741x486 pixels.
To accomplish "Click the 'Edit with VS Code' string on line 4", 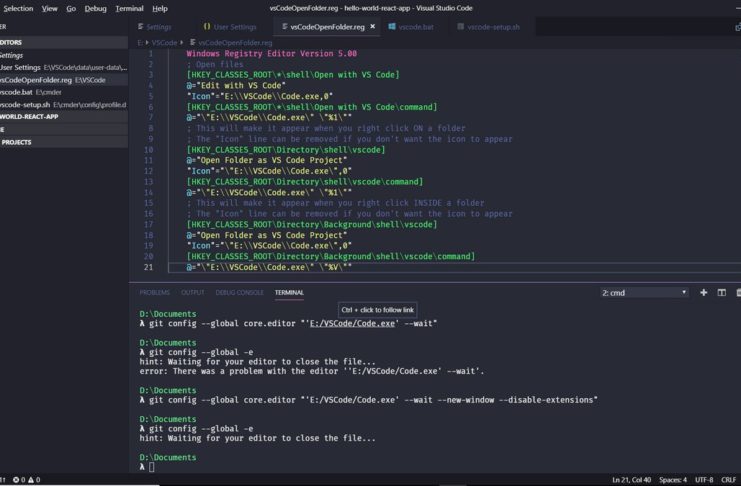I will click(241, 86).
